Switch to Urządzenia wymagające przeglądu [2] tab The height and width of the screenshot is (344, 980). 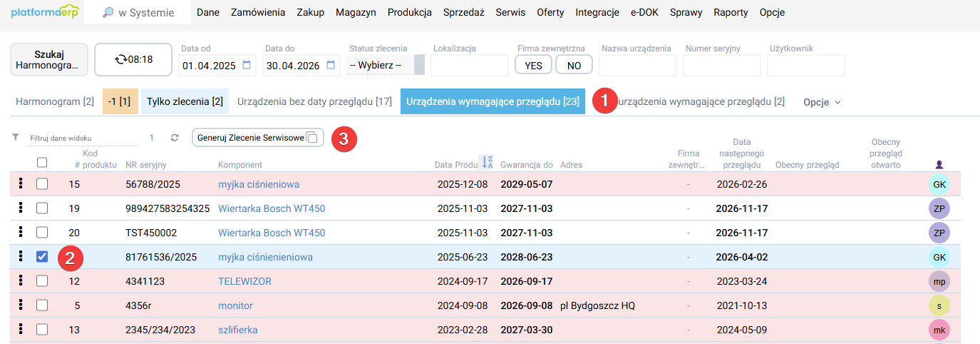pos(701,101)
